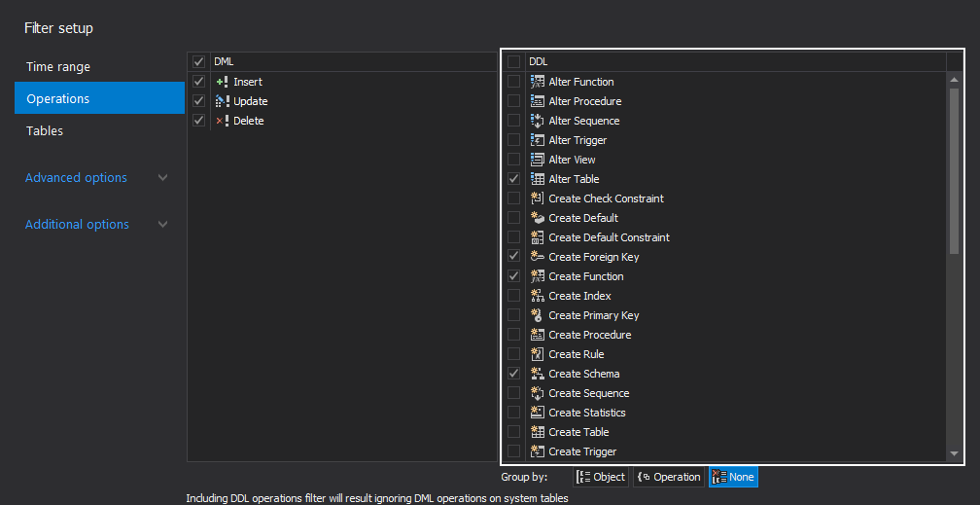Click the Create Primary Key icon
Viewport: 980px width, 505px height.
(x=537, y=315)
